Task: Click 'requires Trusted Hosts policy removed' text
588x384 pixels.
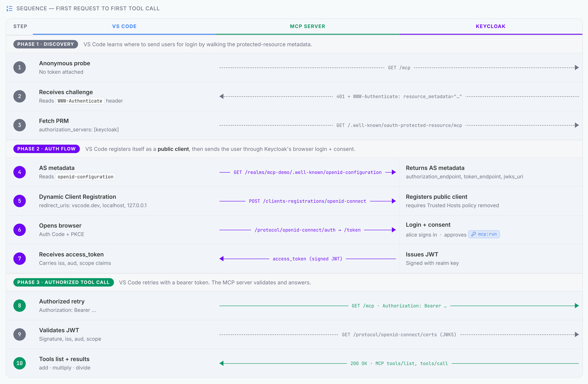Action: pos(452,205)
